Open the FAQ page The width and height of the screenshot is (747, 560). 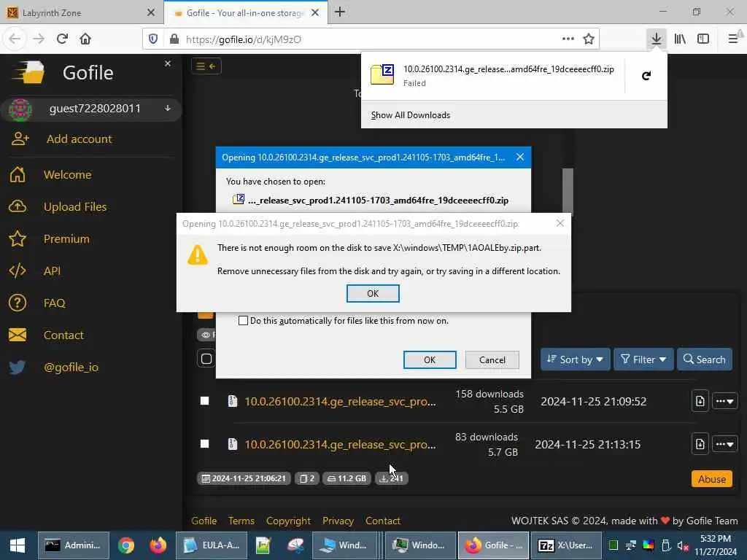tap(54, 303)
